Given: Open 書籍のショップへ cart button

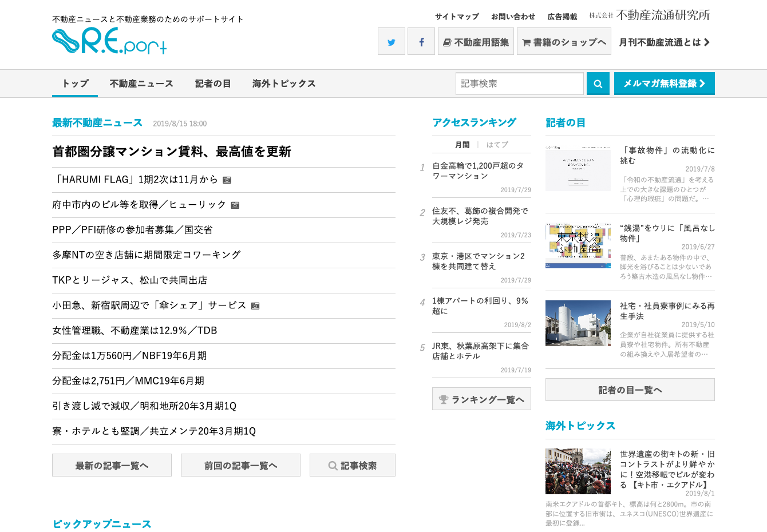Looking at the screenshot, I should (x=564, y=41).
